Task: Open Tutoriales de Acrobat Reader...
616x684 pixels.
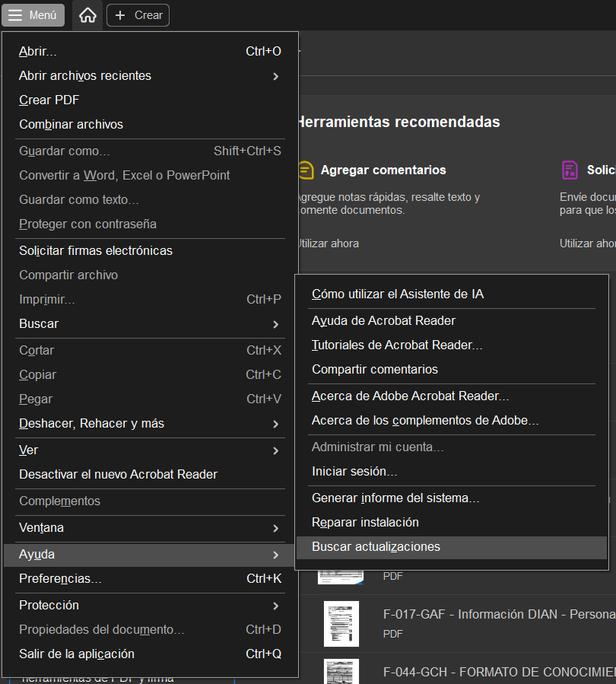Action: 452,345
